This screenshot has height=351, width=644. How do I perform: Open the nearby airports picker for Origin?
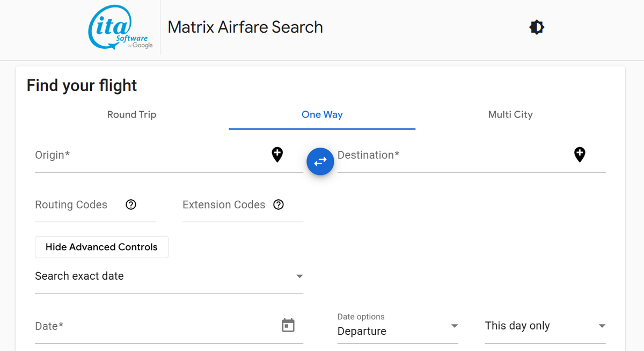(277, 155)
